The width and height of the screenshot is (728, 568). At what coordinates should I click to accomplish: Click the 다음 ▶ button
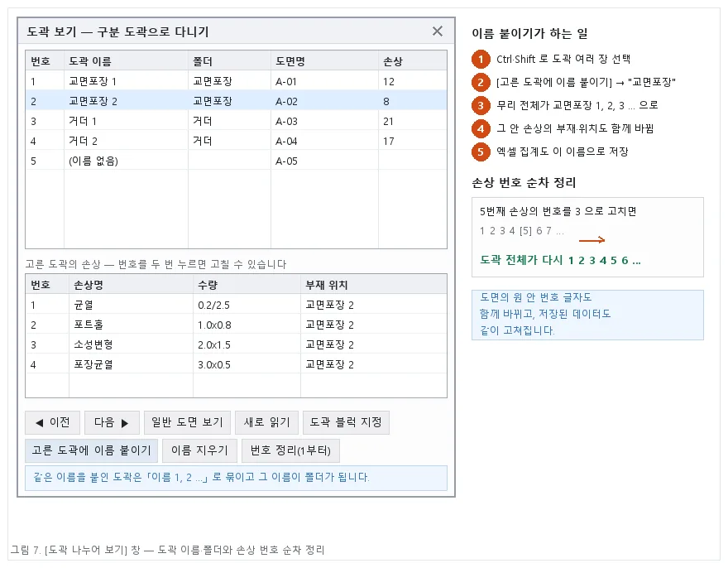point(112,422)
